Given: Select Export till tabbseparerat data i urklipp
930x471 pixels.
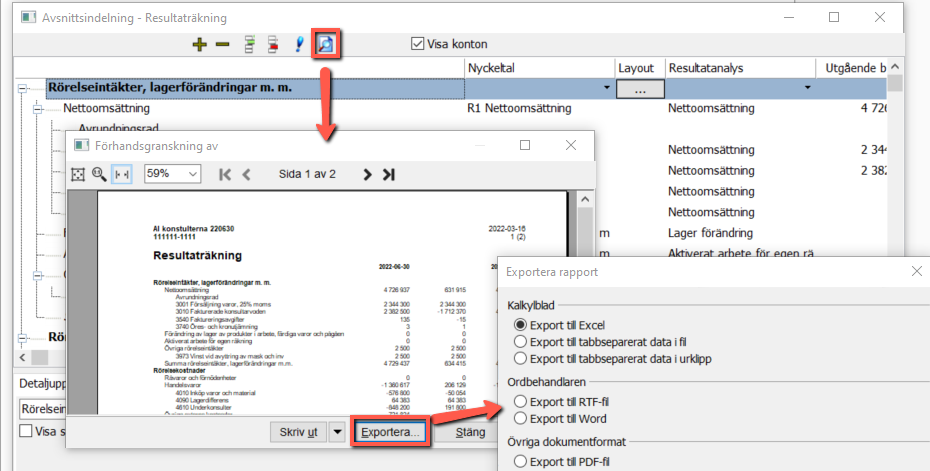Looking at the screenshot, I should point(520,358).
